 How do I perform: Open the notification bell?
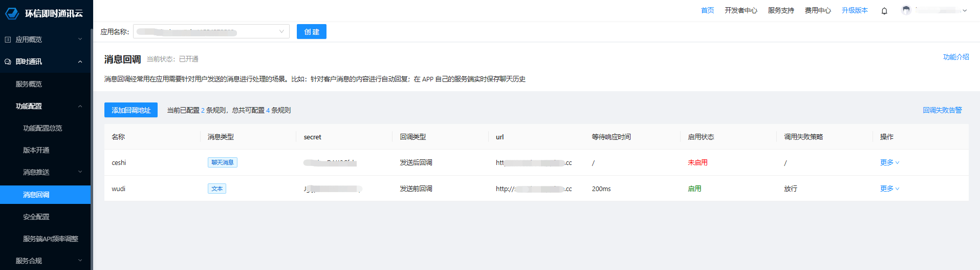coord(884,11)
